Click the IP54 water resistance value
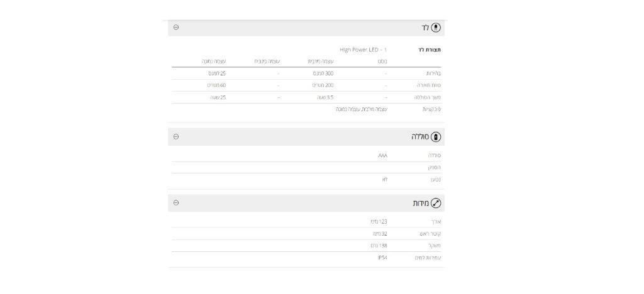Viewport: 644px width, 294px height. pyautogui.click(x=382, y=258)
